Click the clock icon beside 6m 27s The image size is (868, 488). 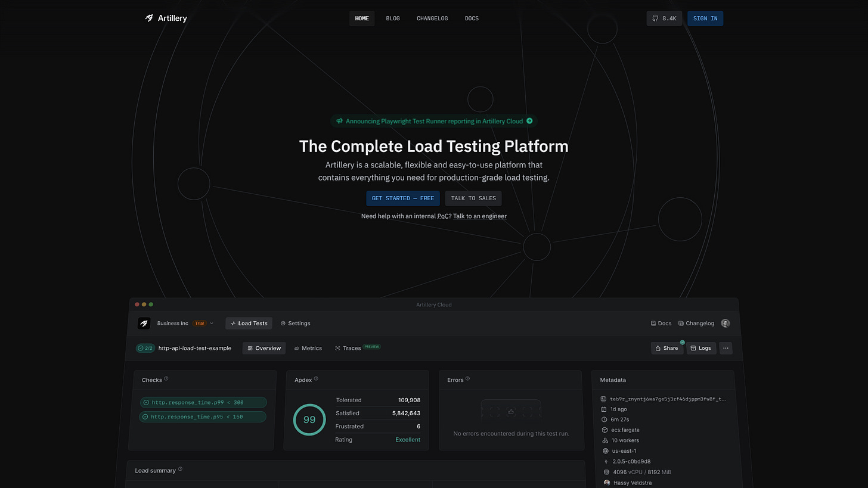[604, 419]
